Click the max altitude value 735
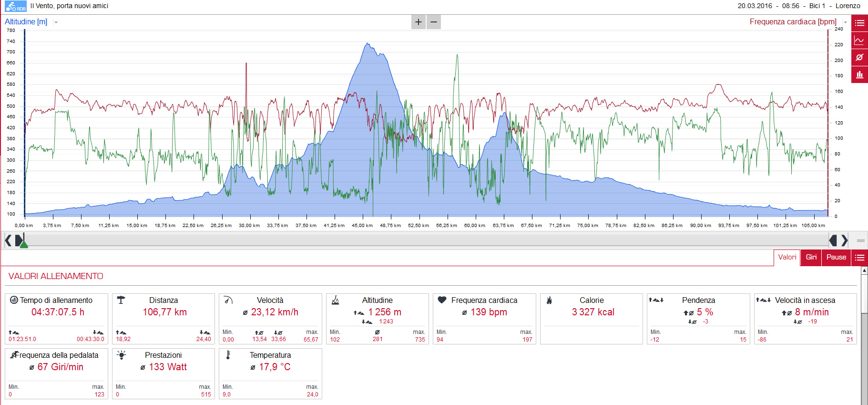The height and width of the screenshot is (405, 868). coord(420,340)
